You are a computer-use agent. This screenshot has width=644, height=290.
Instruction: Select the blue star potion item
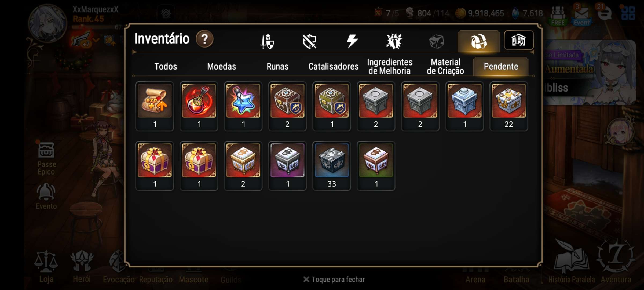click(x=243, y=106)
